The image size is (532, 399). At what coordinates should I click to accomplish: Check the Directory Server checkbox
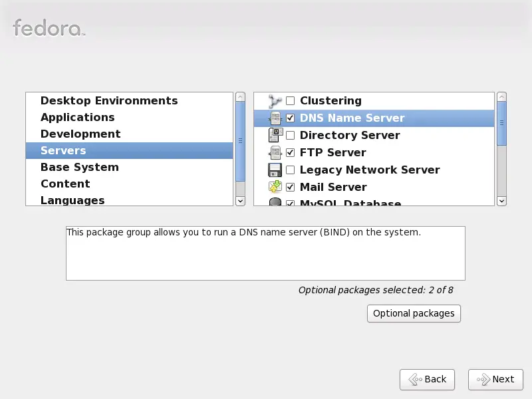290,136
